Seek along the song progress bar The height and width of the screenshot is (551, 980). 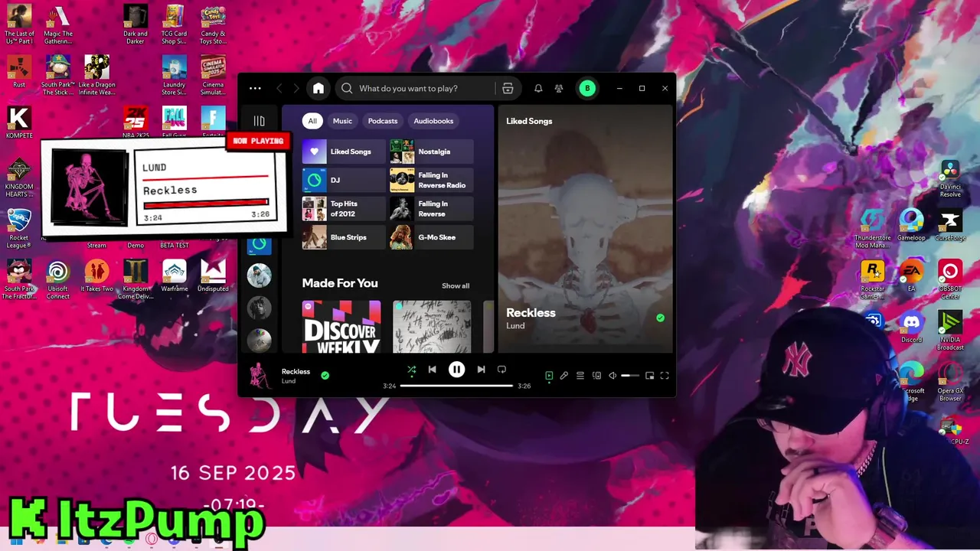456,386
